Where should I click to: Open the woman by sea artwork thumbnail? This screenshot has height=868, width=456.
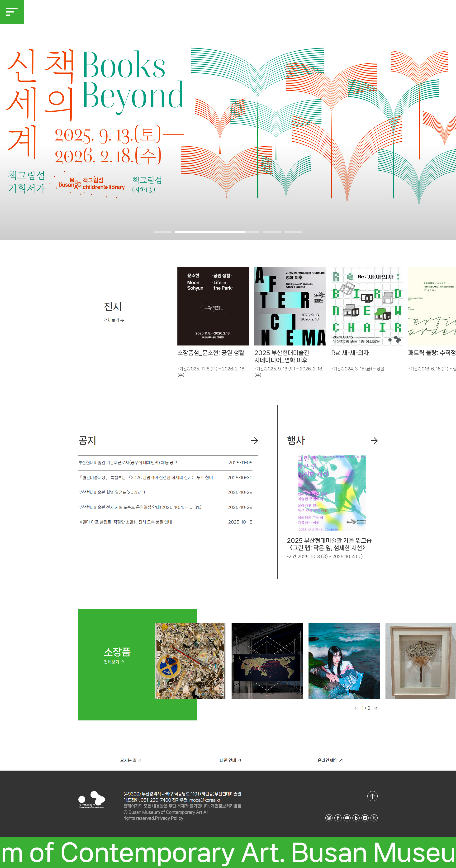click(344, 661)
